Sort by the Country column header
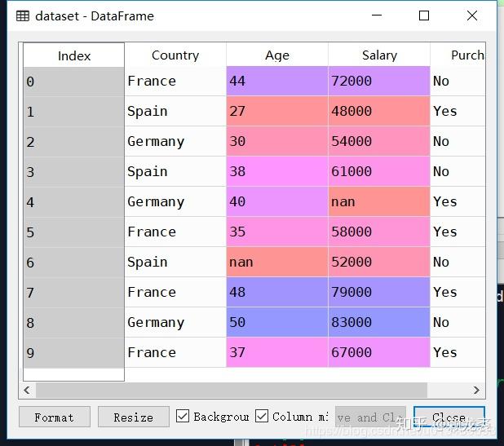Image resolution: width=504 pixels, height=446 pixels. pos(175,55)
